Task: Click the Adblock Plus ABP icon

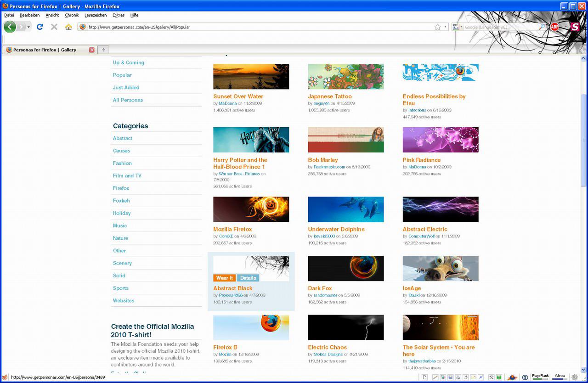Action: pos(554,27)
